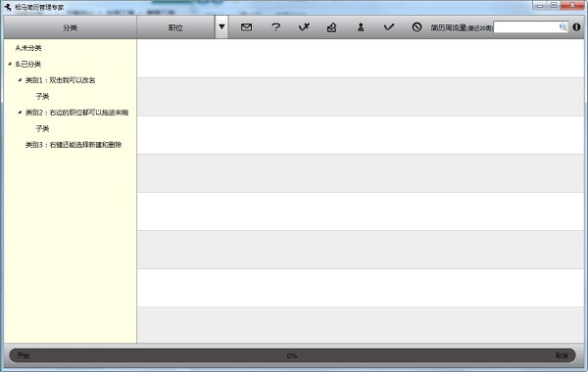Click the checkmark toolbar icon

(389, 27)
